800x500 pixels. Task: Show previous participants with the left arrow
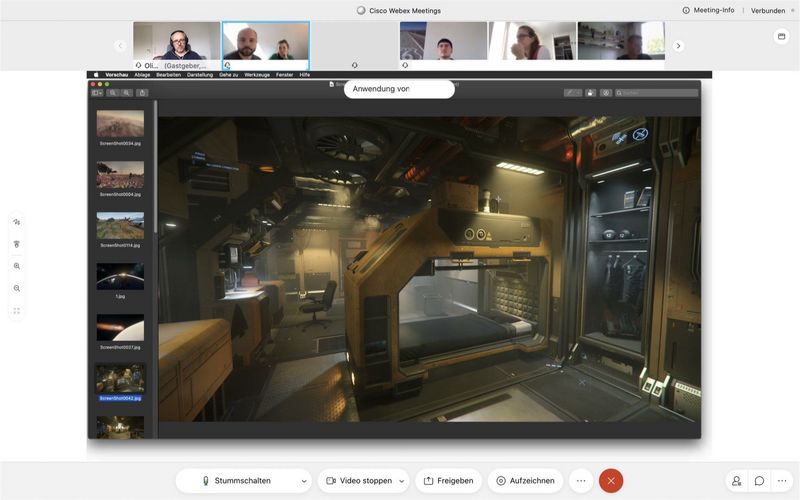click(x=120, y=46)
